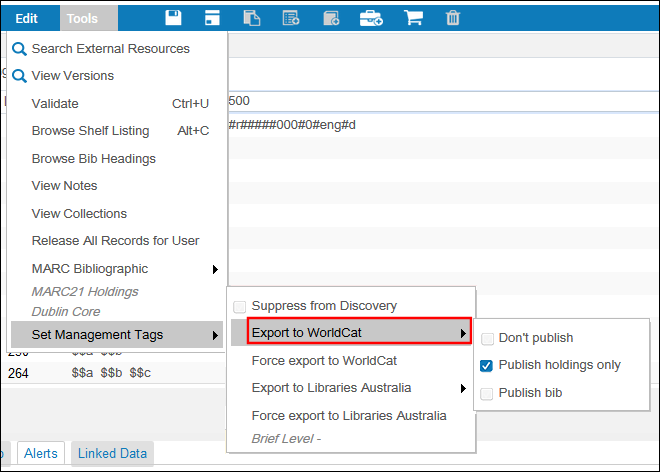This screenshot has width=660, height=472.
Task: Click the add field list icon
Action: click(291, 18)
